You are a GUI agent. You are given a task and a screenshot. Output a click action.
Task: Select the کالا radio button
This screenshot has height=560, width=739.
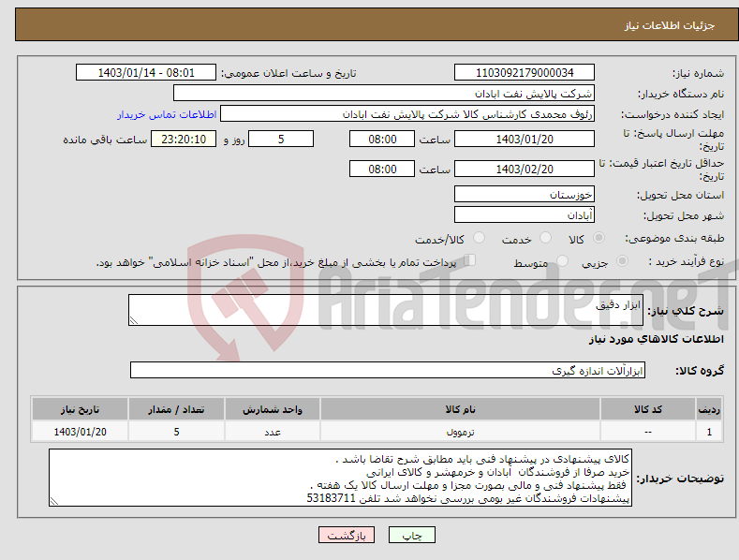[599, 238]
